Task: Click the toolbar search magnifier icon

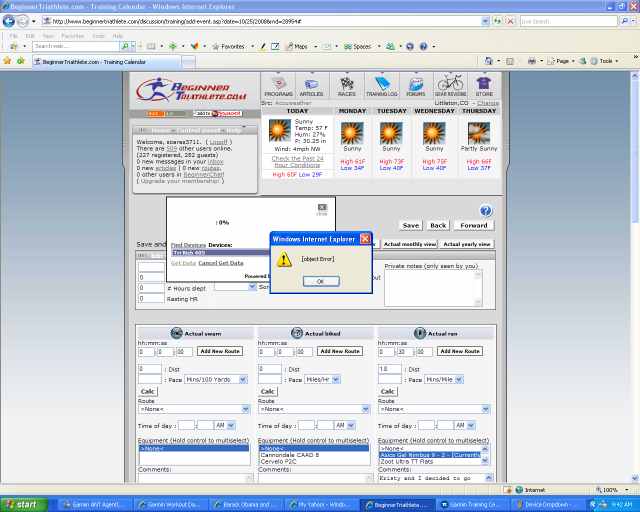Action: click(125, 46)
